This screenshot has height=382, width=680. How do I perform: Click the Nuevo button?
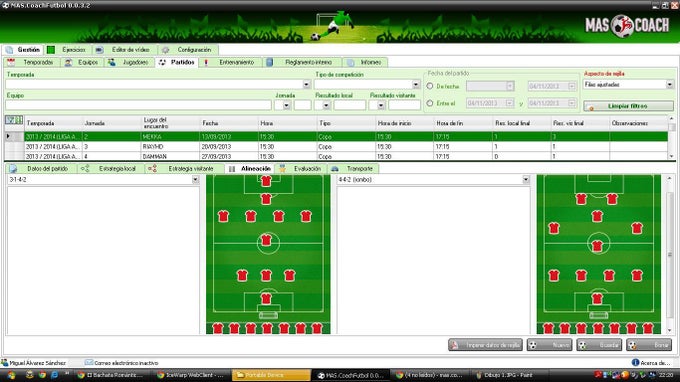tap(549, 345)
